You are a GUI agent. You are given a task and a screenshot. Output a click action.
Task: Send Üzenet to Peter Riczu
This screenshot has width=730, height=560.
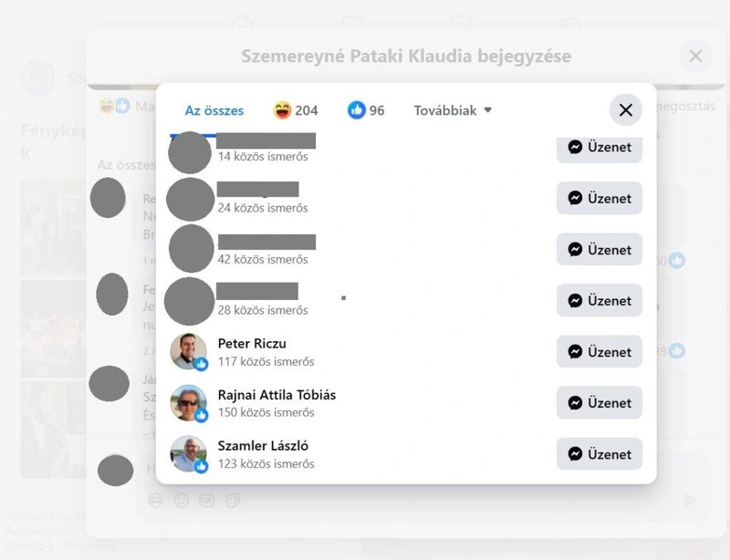[x=600, y=352]
